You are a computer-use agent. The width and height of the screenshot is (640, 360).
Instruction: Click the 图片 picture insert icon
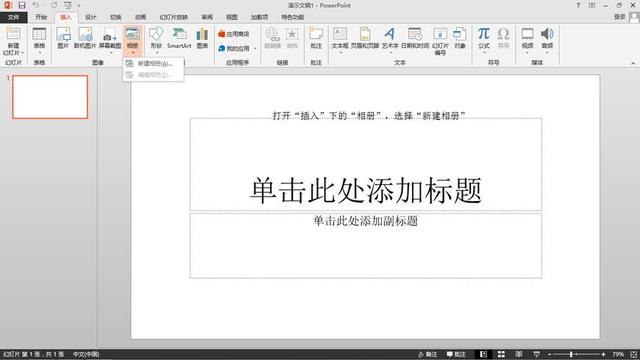click(x=63, y=38)
